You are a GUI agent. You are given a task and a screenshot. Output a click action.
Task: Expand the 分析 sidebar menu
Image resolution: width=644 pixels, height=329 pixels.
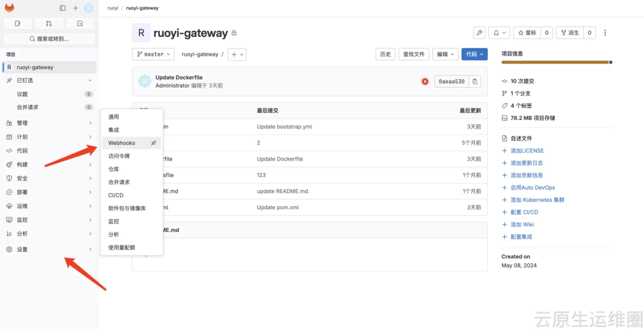point(49,234)
